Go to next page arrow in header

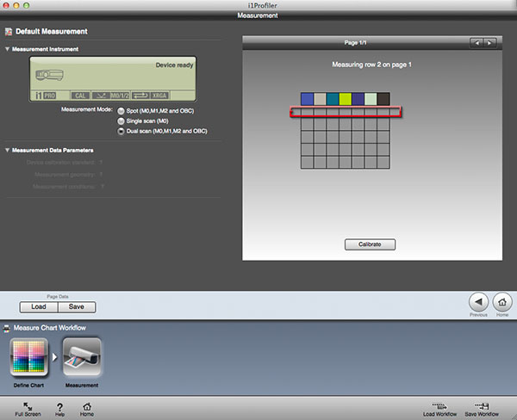coord(489,43)
